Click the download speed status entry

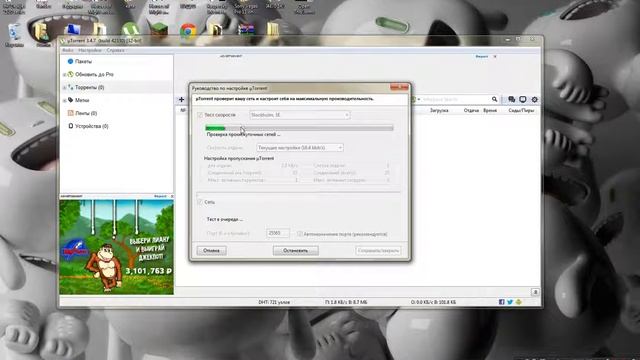click(346, 302)
